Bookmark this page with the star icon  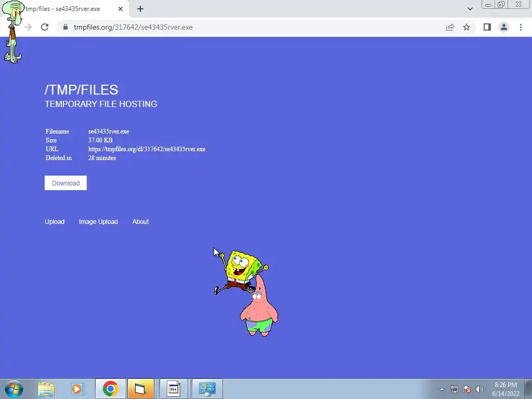(x=467, y=27)
